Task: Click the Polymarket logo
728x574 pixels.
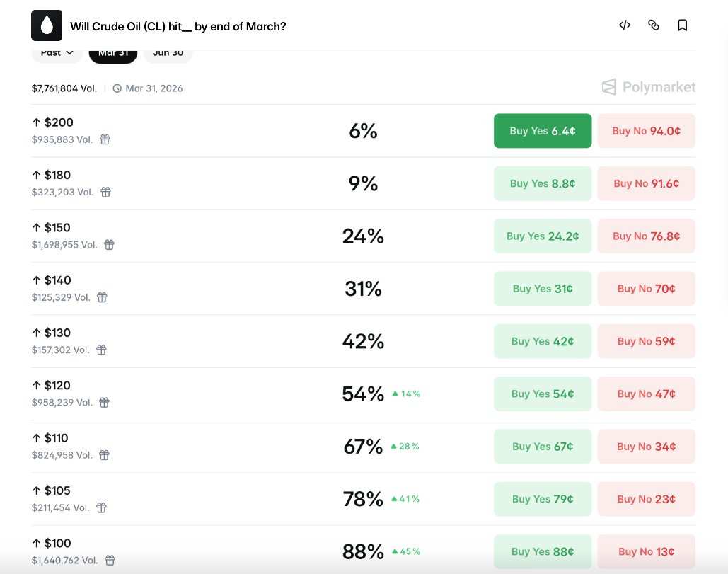Action: tap(649, 87)
